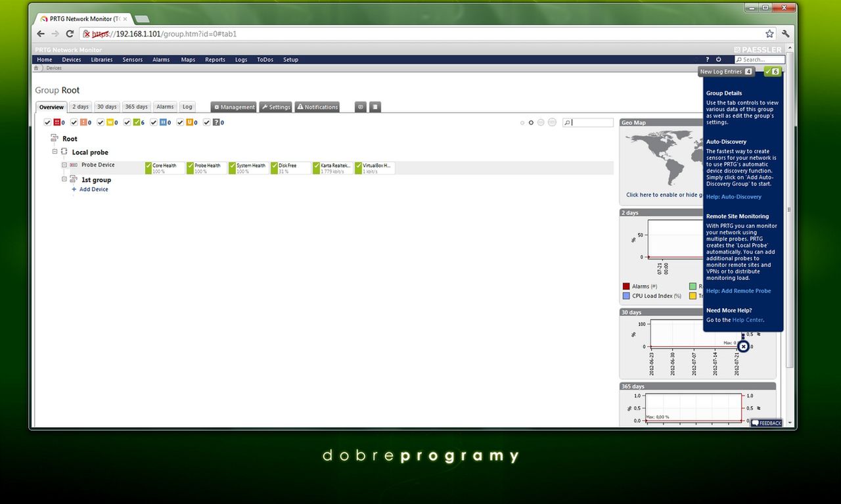Open the System Health sensor
The width and height of the screenshot is (841, 504).
pos(248,168)
